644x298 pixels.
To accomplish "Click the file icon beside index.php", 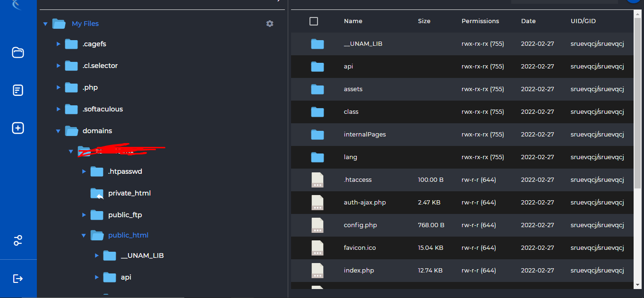I will (317, 270).
